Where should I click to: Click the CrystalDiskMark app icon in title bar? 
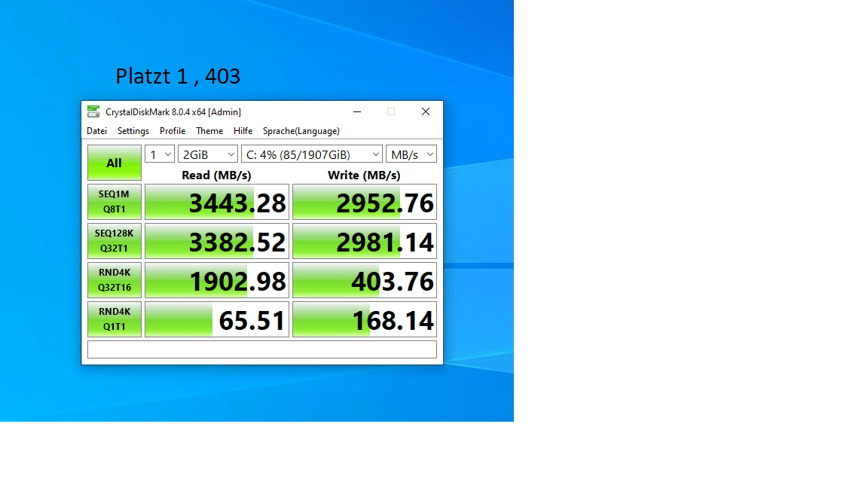click(93, 111)
